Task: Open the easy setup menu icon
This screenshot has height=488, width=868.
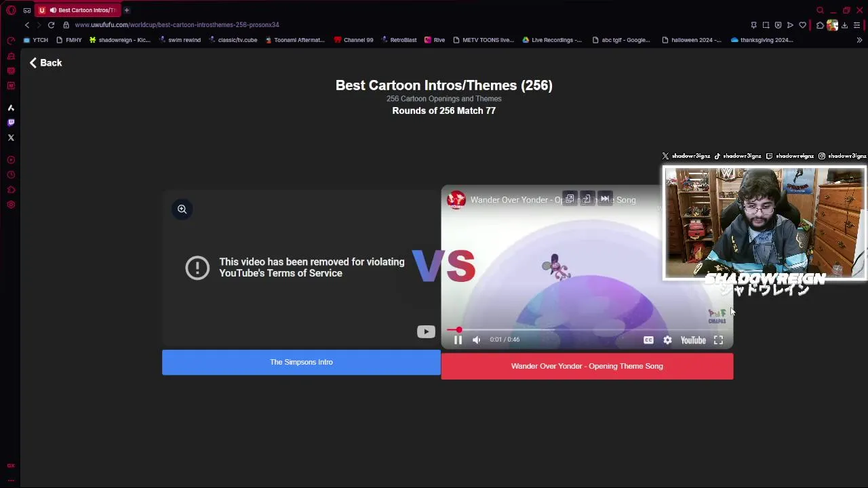Action: click(x=857, y=25)
